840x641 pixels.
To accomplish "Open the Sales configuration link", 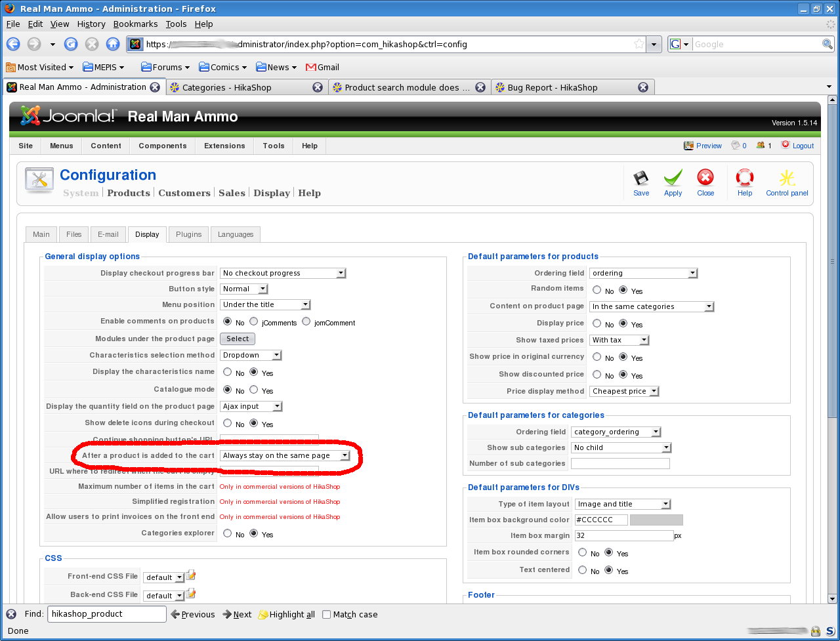I will (232, 193).
